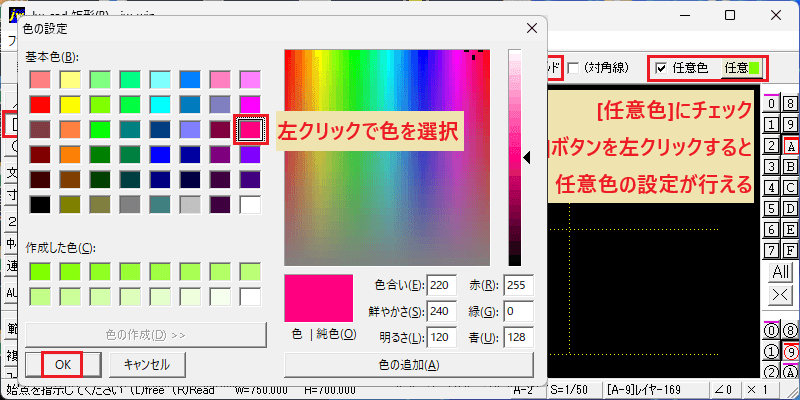
Task: Pick magenta swatch in basic colors
Action: [250, 105]
